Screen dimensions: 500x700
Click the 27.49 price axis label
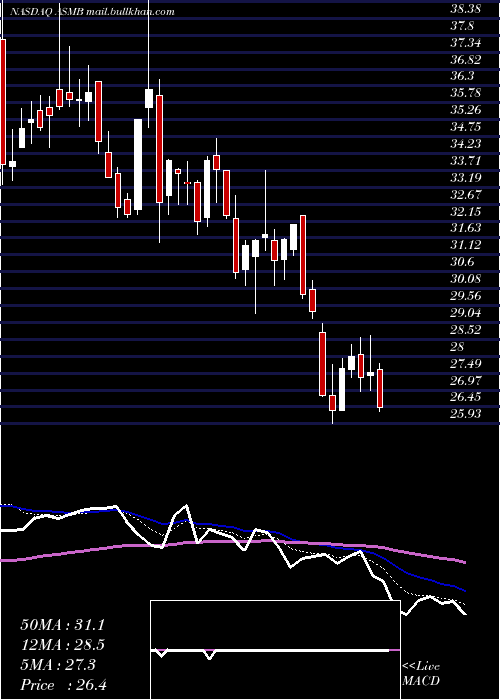(466, 363)
